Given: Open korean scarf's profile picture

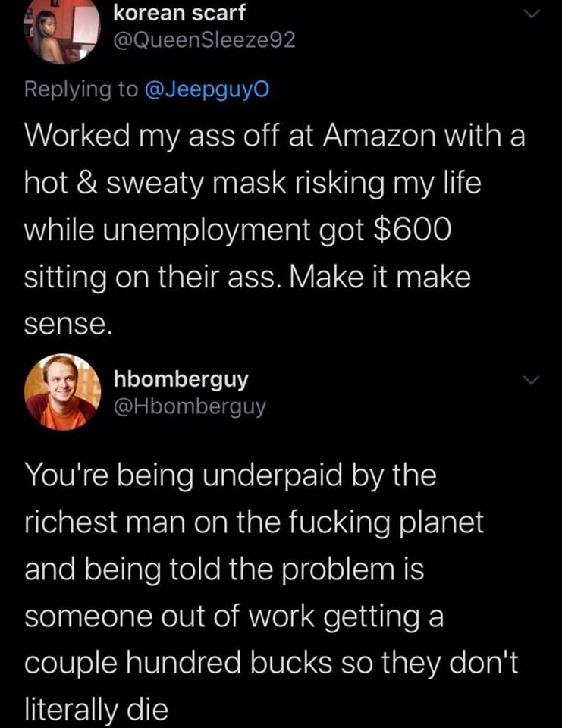Looking at the screenshot, I should coord(61,30).
